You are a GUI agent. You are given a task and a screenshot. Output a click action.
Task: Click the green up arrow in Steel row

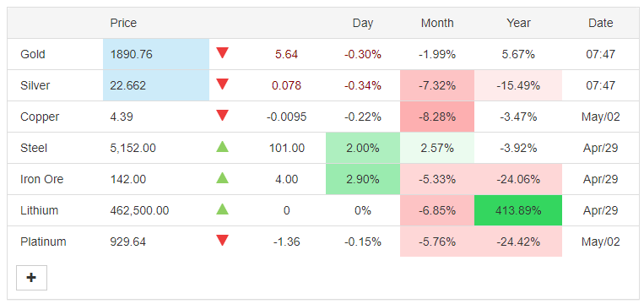point(222,147)
